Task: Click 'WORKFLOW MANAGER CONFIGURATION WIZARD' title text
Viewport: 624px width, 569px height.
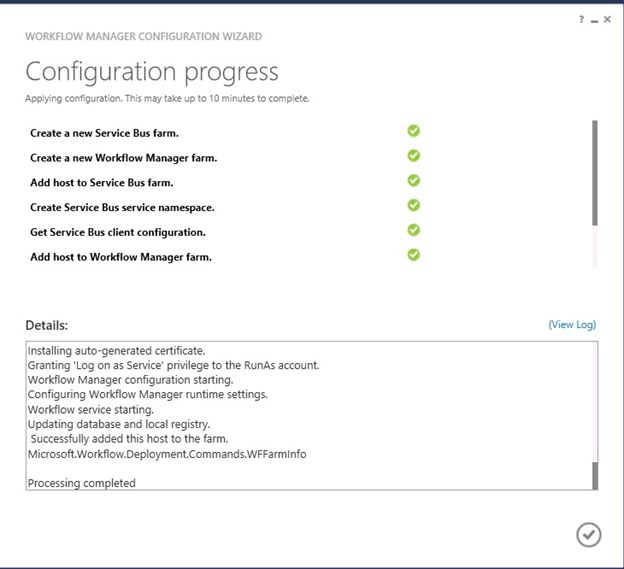Action: [x=144, y=36]
